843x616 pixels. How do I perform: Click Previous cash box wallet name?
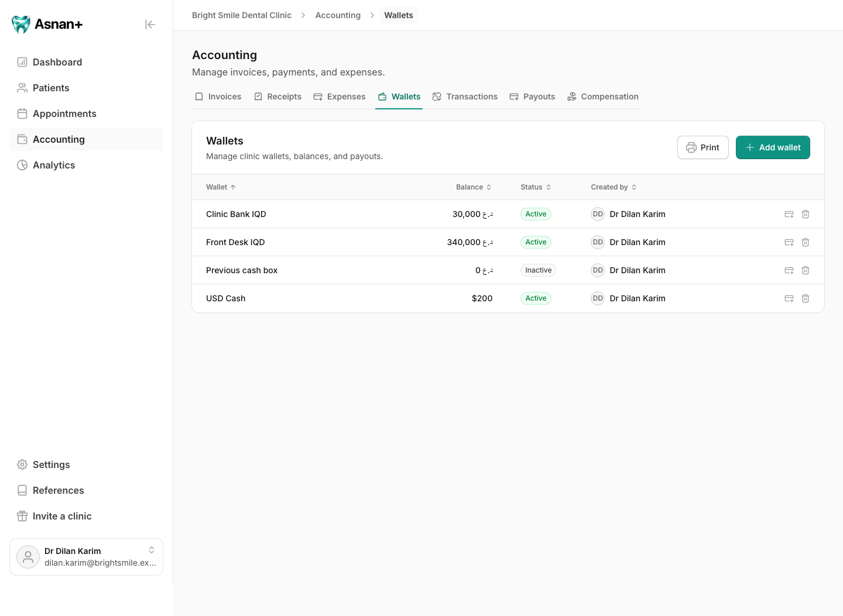[242, 270]
